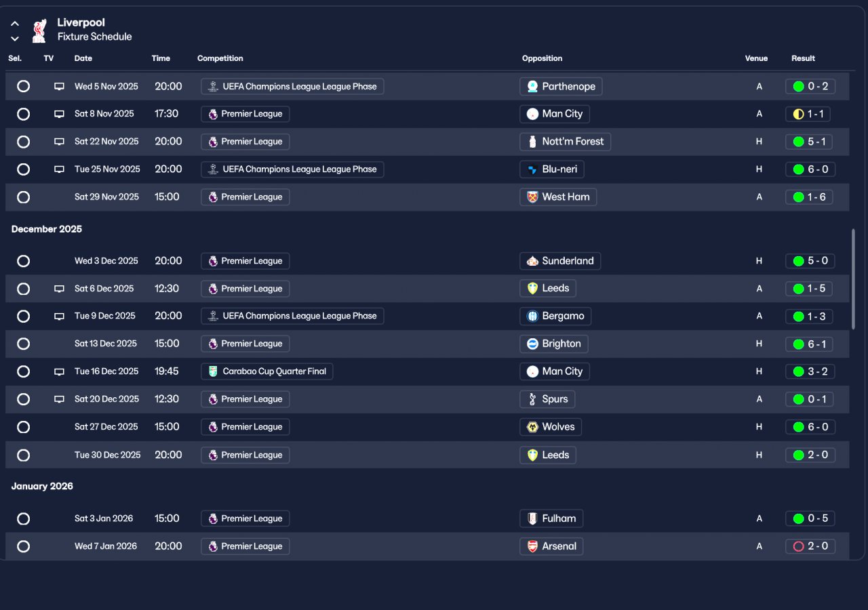This screenshot has width=868, height=610.
Task: Click the red loss indicator on the Arsenal result
Action: (798, 546)
